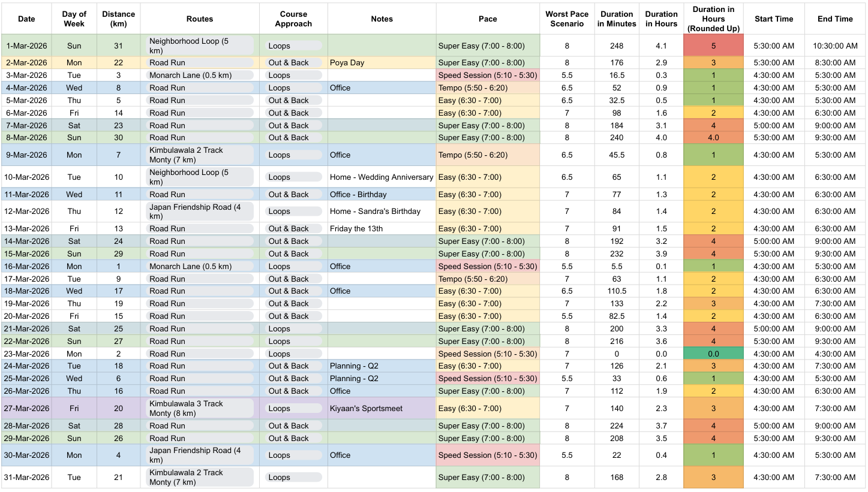The image size is (868, 492).
Task: Click the Friday the 13th note cell
Action: (x=382, y=229)
